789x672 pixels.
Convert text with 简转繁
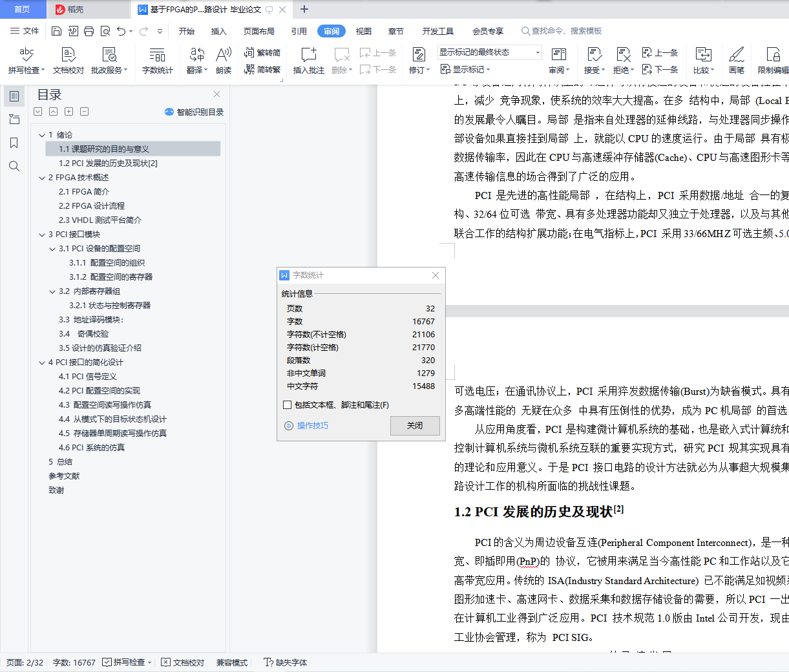262,69
